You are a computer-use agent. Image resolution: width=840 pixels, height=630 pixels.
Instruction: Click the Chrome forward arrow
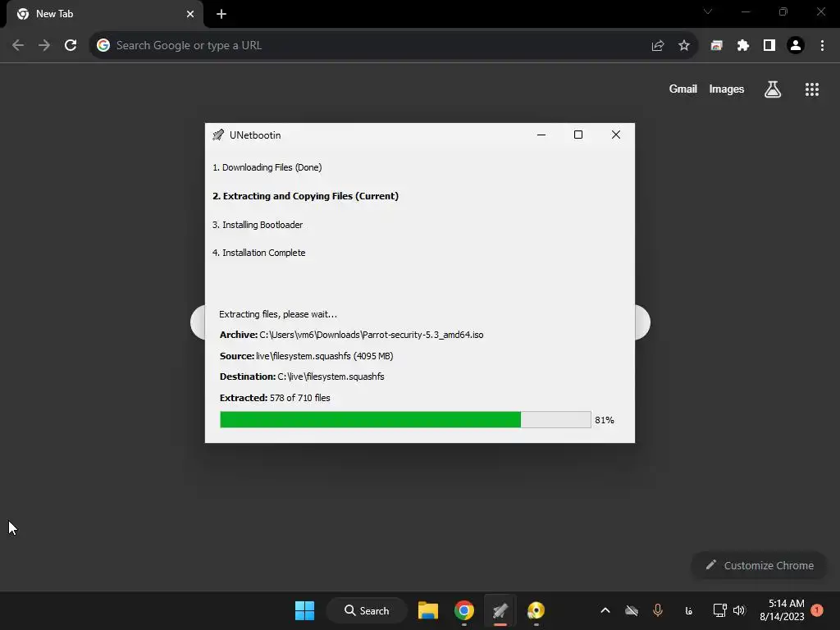(44, 46)
